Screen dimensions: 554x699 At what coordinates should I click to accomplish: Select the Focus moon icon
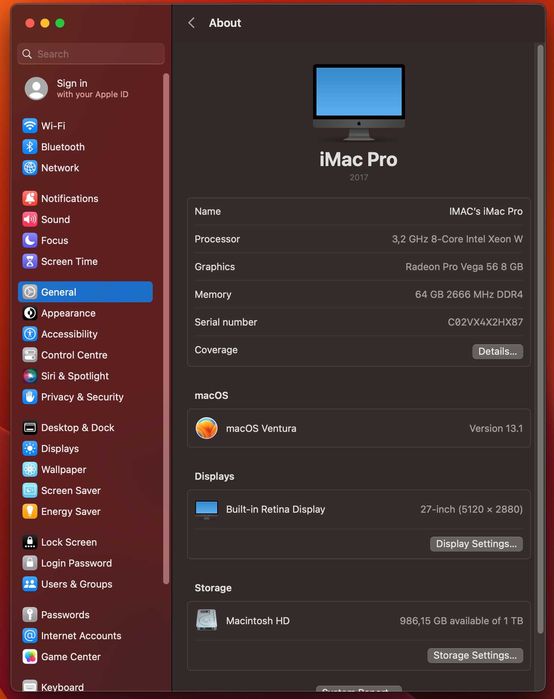pyautogui.click(x=30, y=240)
